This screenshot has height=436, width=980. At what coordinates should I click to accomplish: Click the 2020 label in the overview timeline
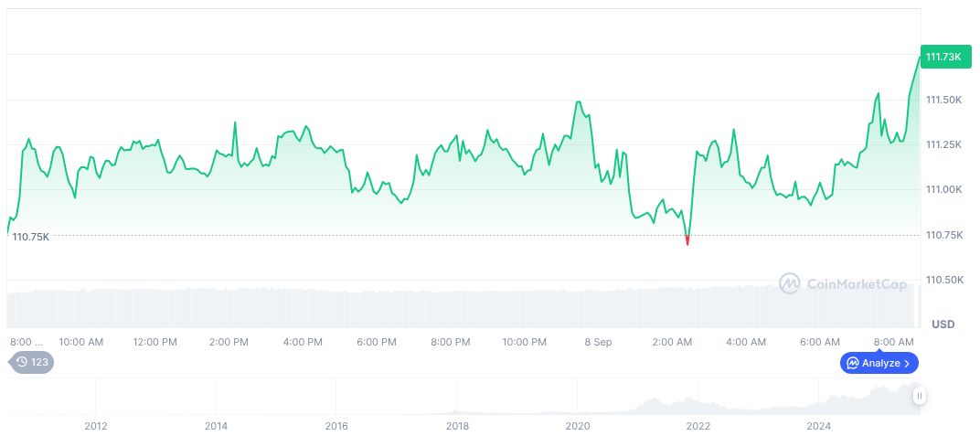pos(578,425)
